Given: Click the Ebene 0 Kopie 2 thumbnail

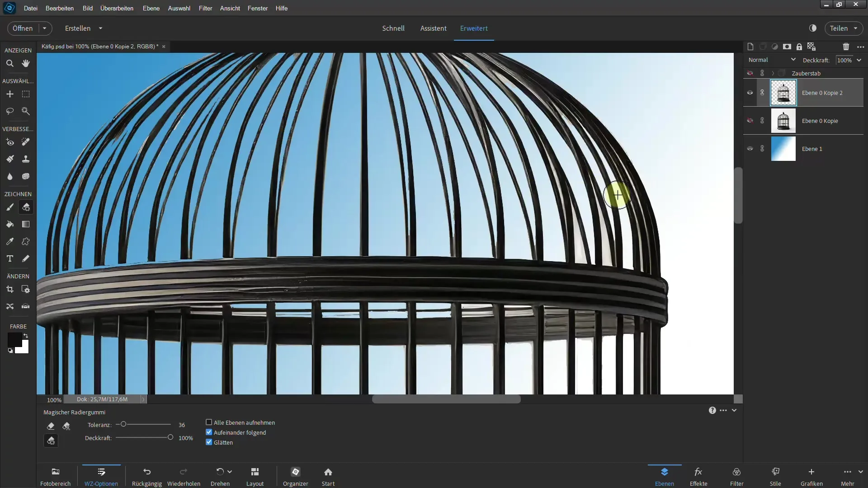Looking at the screenshot, I should tap(783, 92).
